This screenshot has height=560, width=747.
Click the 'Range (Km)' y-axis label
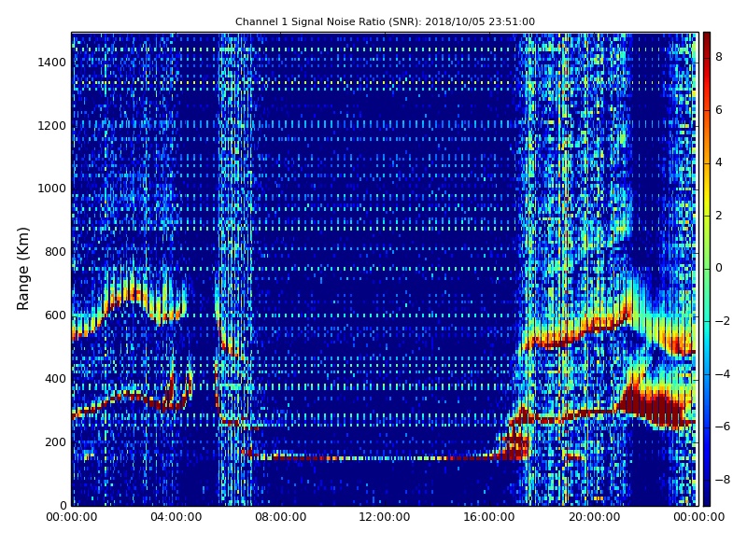pos(22,269)
